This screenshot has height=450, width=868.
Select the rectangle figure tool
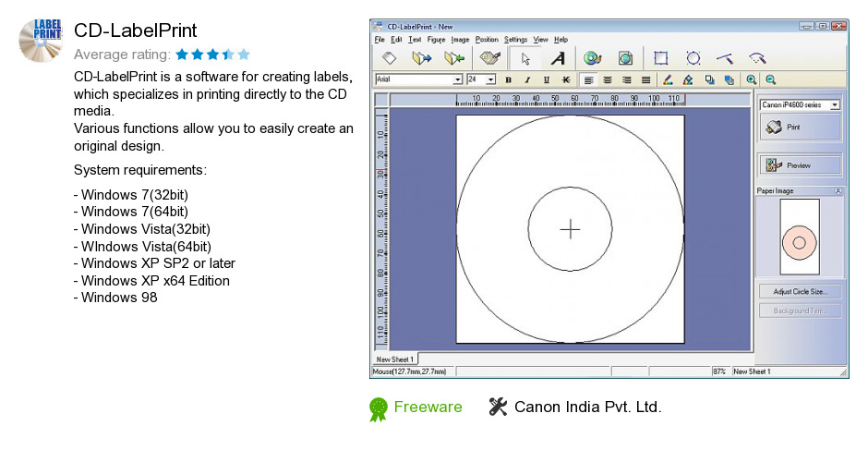[660, 58]
